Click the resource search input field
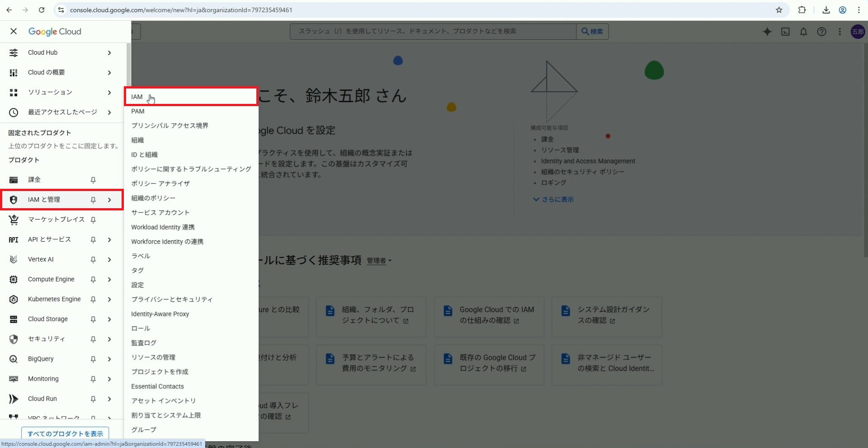868x448 pixels. pos(433,31)
